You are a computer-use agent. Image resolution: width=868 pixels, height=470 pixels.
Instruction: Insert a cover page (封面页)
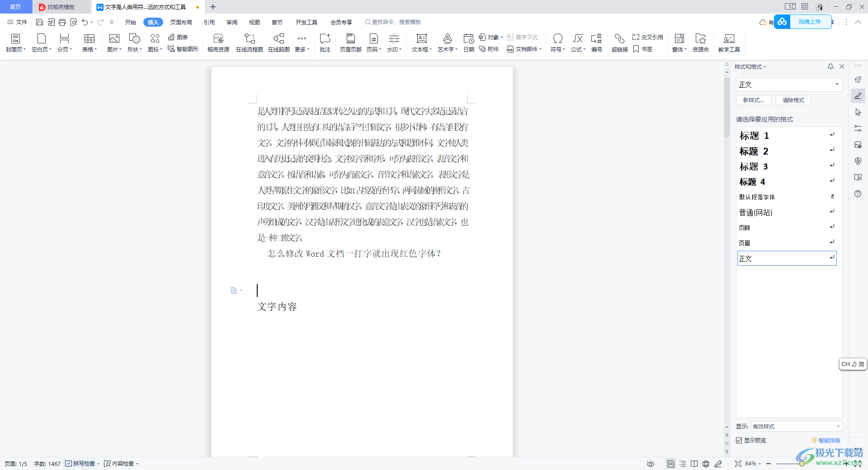[x=15, y=43]
